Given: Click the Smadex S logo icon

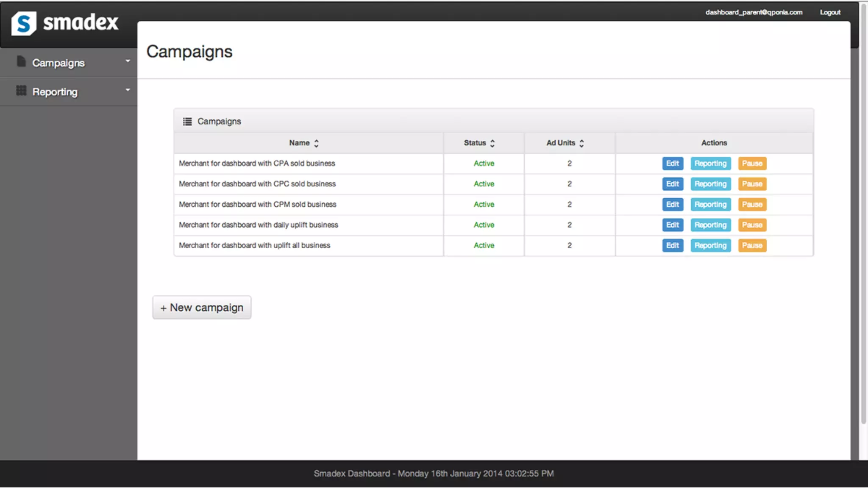Looking at the screenshot, I should [23, 23].
